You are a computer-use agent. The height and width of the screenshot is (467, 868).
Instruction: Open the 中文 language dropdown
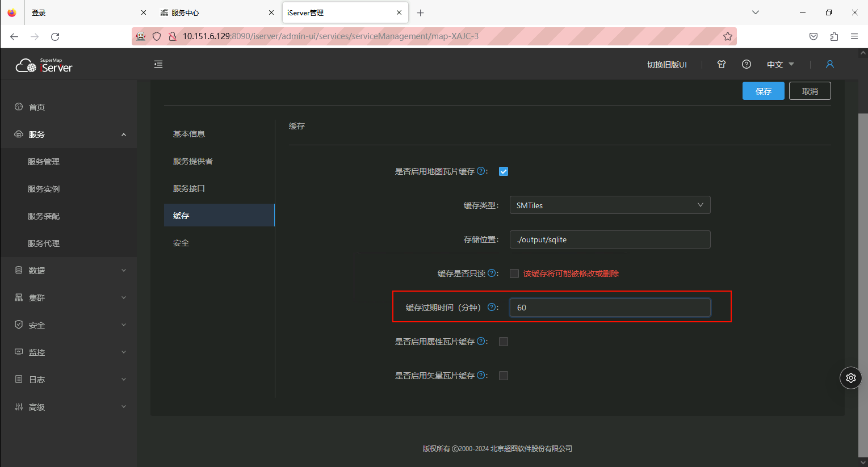click(x=781, y=65)
